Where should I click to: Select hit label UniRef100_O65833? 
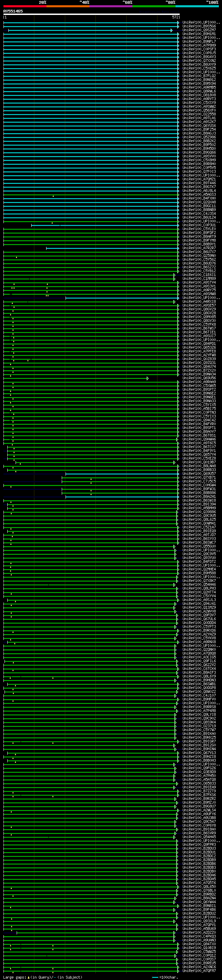(199, 783)
